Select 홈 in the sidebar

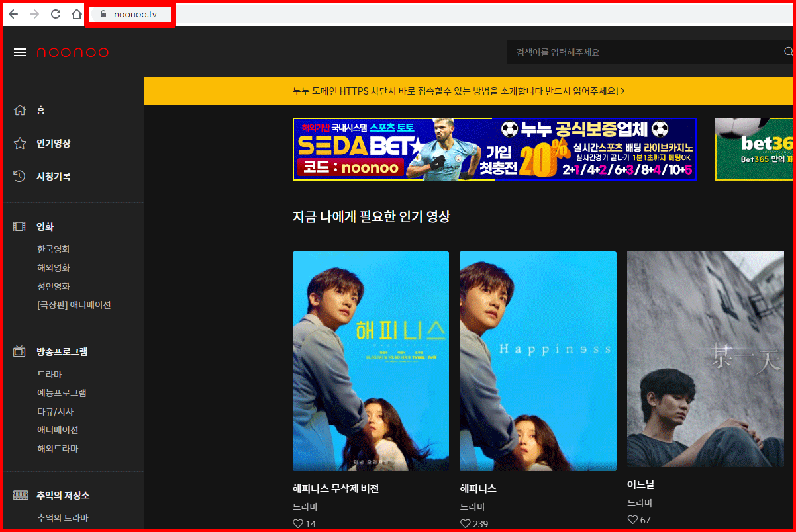pyautogui.click(x=41, y=111)
